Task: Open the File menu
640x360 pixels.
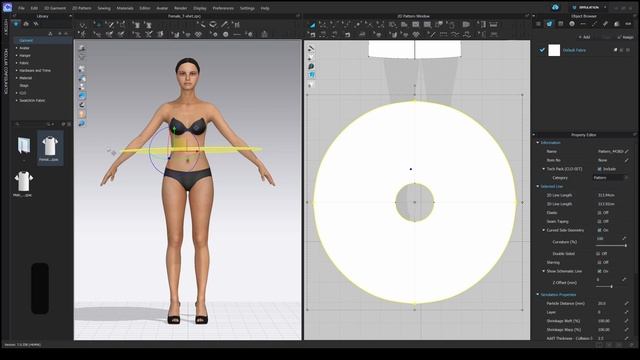Action: tap(21, 8)
